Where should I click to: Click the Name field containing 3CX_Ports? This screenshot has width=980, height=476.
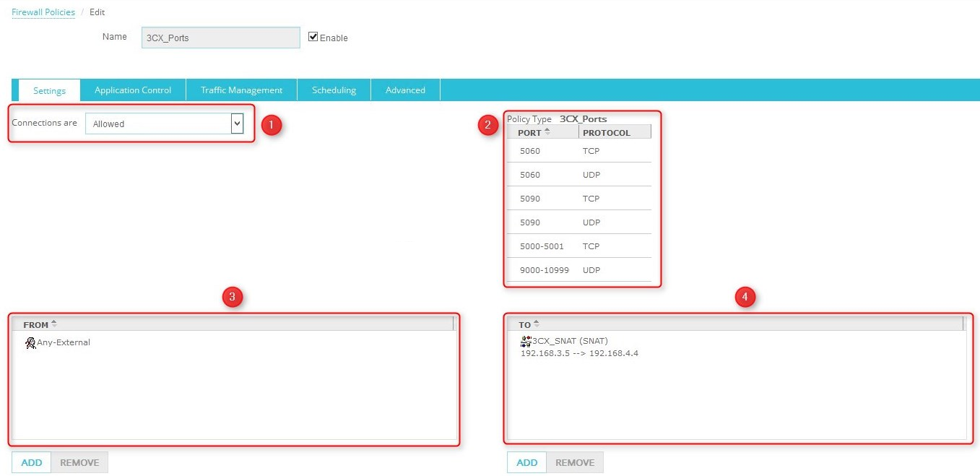click(221, 38)
